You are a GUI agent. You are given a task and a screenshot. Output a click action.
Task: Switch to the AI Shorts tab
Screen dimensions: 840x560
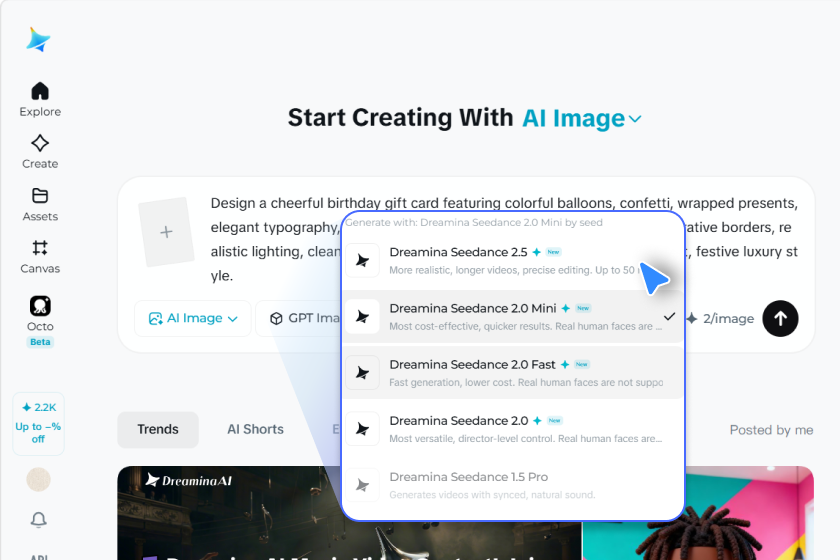(x=256, y=429)
